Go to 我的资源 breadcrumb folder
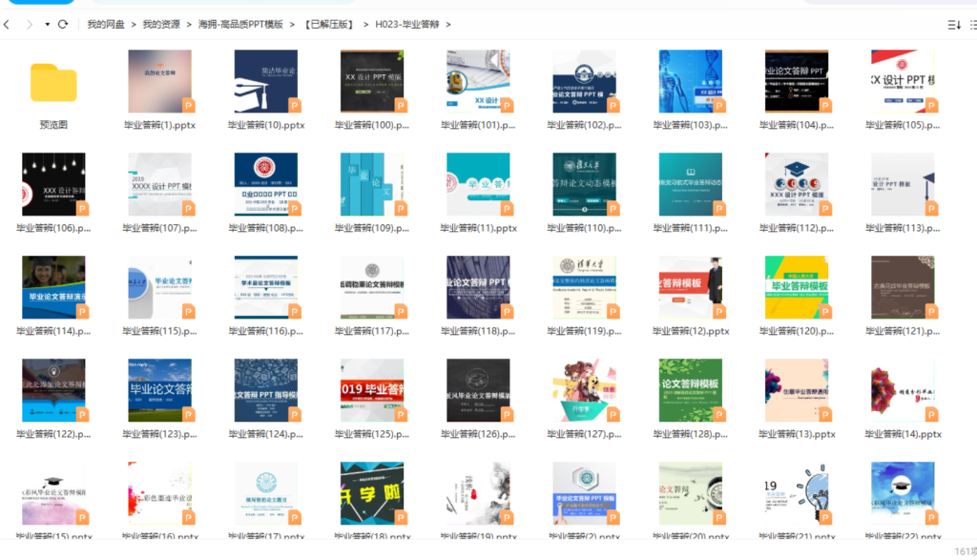Viewport: 977px width, 560px height. pyautogui.click(x=161, y=24)
